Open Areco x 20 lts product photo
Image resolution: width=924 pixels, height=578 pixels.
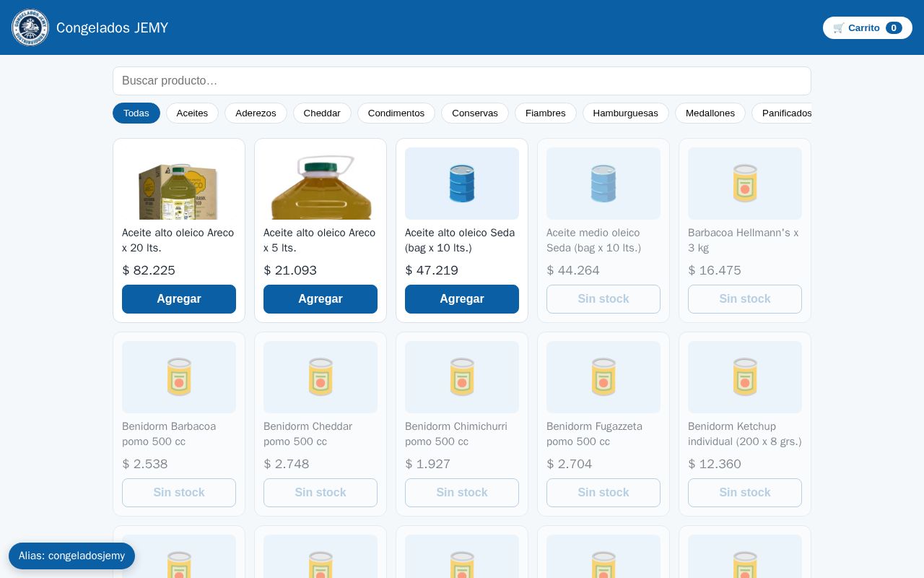tap(179, 184)
